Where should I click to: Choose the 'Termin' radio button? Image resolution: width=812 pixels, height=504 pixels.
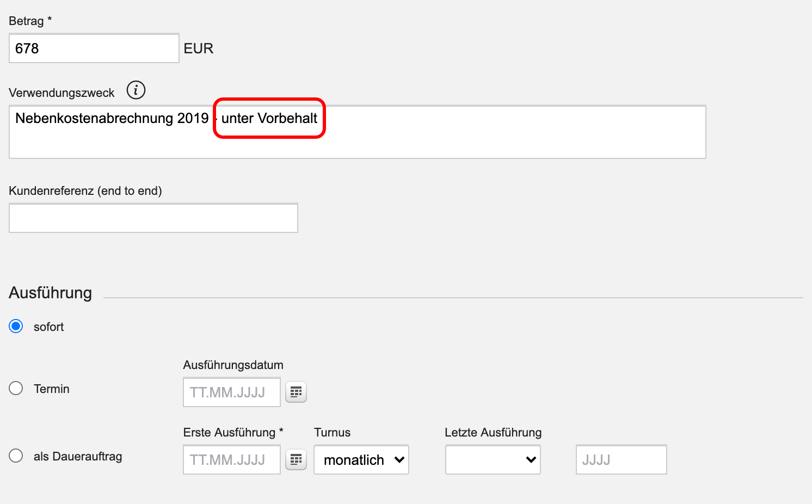[x=16, y=388]
